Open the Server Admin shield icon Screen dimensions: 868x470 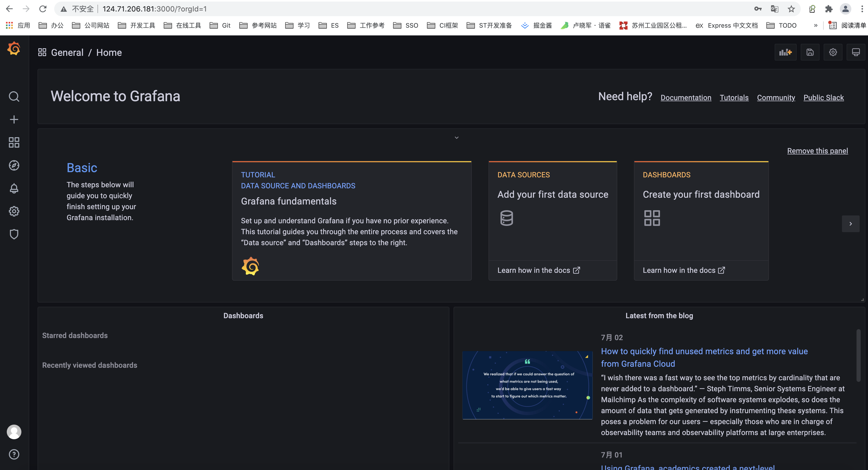coord(14,234)
